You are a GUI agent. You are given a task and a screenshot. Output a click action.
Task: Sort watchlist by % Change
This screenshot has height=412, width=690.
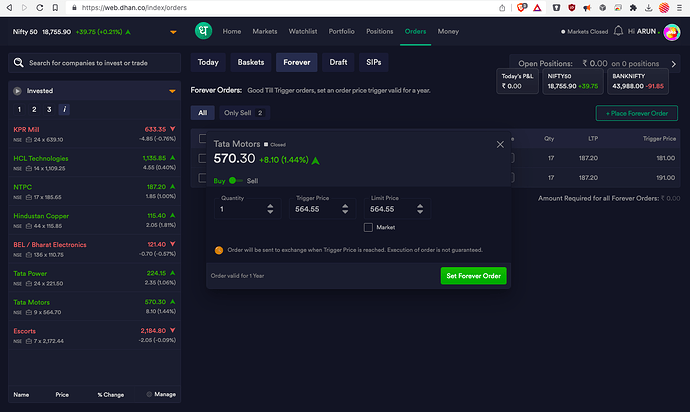tap(111, 395)
